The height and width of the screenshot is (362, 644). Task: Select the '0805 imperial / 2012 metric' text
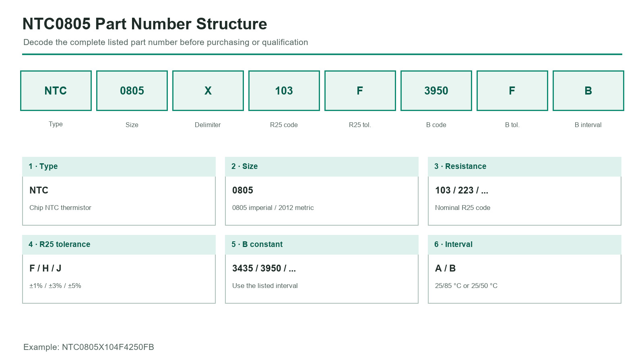coord(273,208)
